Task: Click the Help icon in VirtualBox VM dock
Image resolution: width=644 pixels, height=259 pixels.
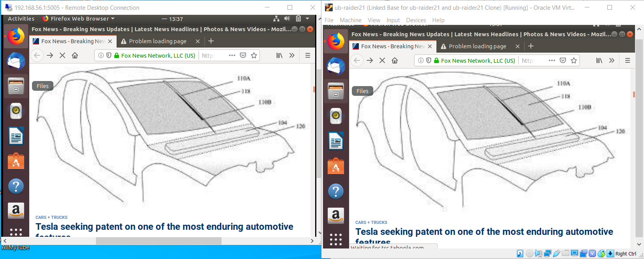Action: point(336,191)
